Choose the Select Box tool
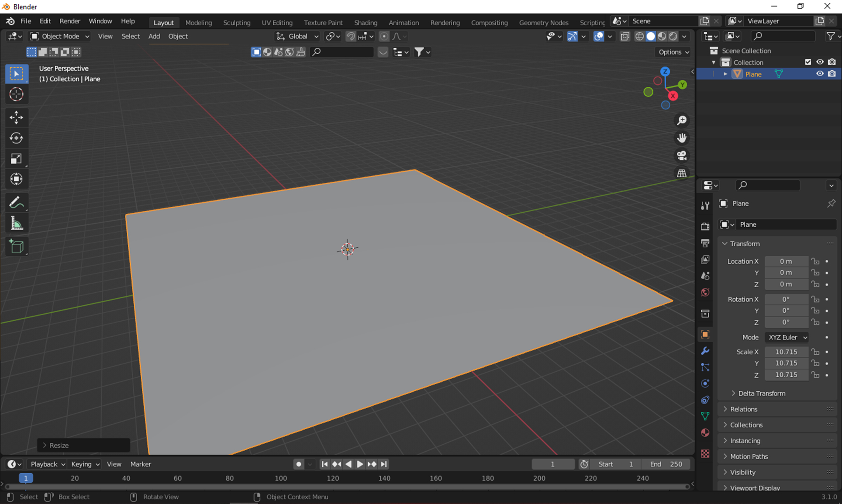The height and width of the screenshot is (504, 842). (16, 74)
